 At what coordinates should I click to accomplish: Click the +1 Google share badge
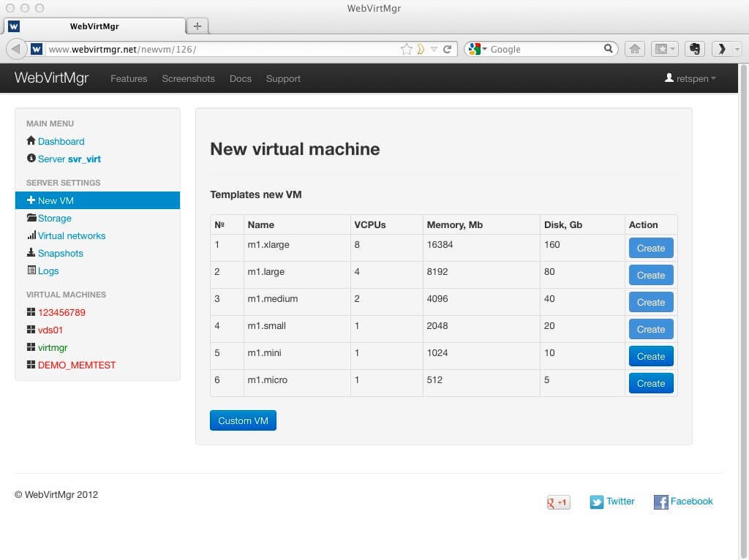click(557, 502)
